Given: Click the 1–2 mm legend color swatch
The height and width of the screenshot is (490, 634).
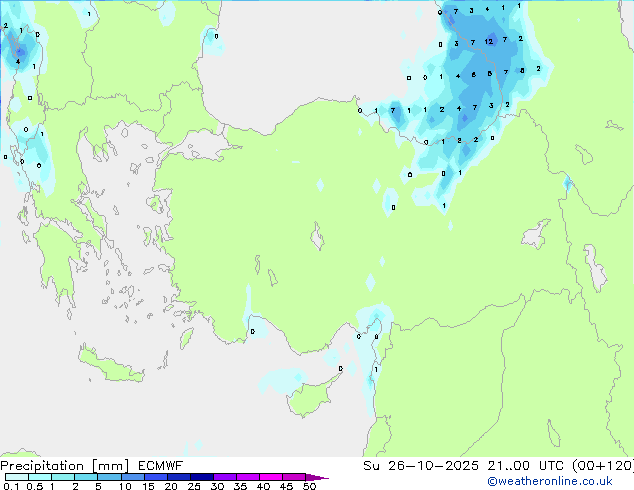Looking at the screenshot, I should (x=63, y=477).
